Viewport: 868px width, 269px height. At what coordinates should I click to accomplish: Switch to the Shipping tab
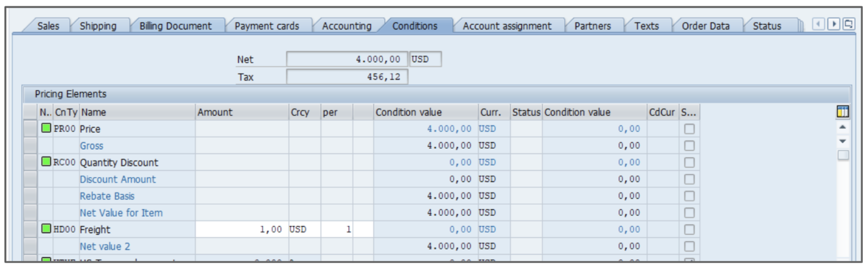98,26
